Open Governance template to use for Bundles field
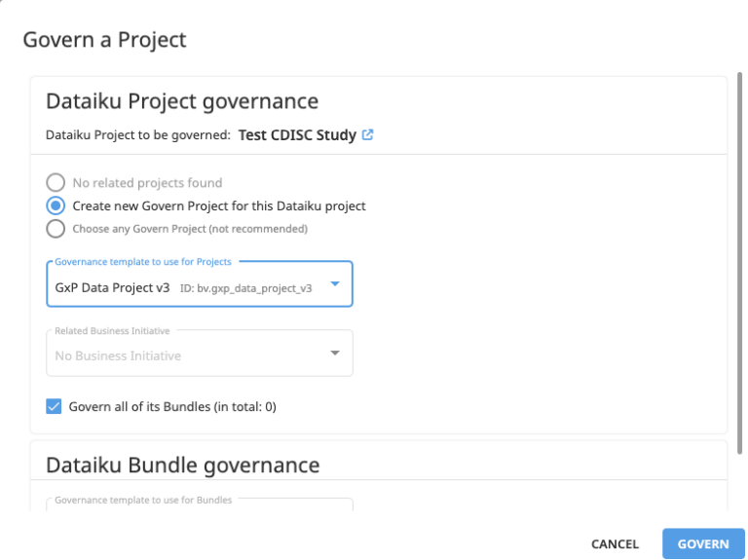The image size is (748, 560). pos(200,504)
